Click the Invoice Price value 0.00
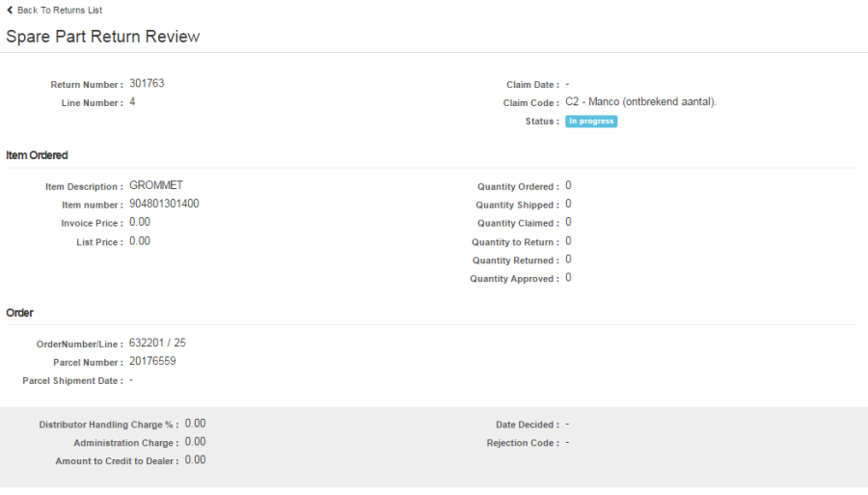The image size is (868, 495). pos(140,222)
